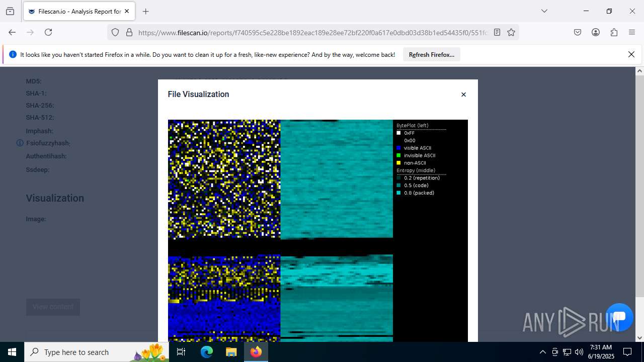644x362 pixels.
Task: Click the '0.2 (repetition)' legend label
Action: pos(422,178)
